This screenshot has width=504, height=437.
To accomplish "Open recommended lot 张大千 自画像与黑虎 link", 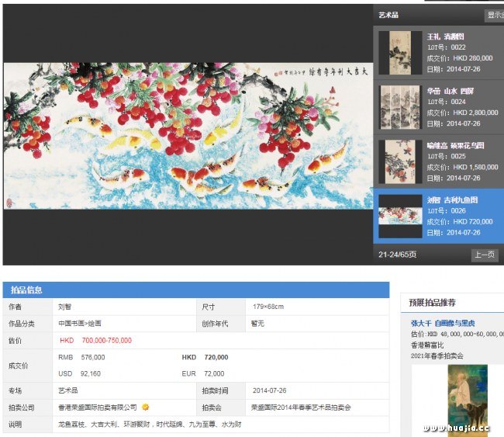I will [x=443, y=323].
